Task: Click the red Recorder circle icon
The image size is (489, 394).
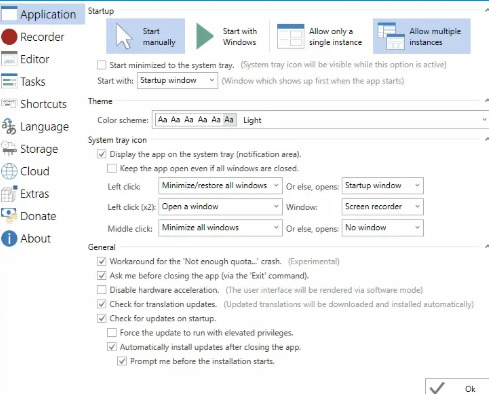Action: click(x=9, y=37)
